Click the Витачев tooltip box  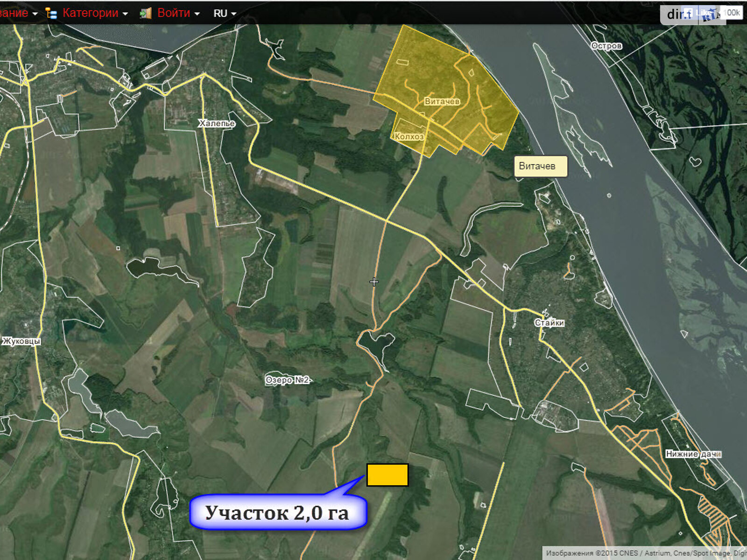541,166
